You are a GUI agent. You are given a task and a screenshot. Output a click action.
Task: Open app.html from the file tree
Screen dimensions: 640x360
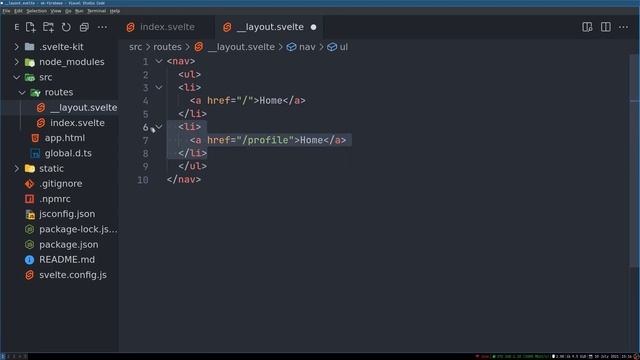click(65, 138)
